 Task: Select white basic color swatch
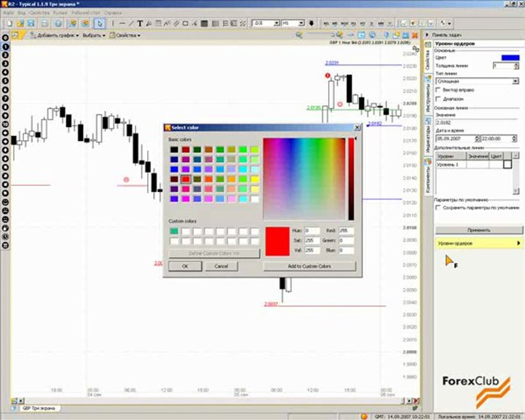pos(255,199)
